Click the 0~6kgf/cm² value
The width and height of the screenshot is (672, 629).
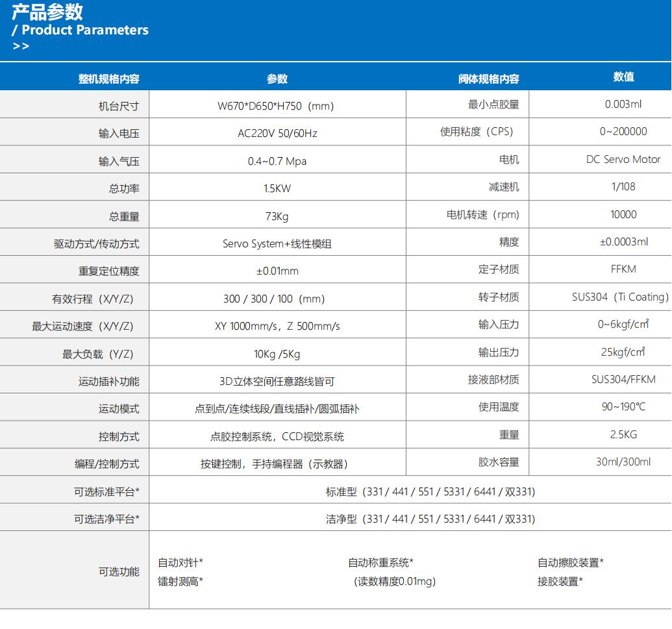623,324
